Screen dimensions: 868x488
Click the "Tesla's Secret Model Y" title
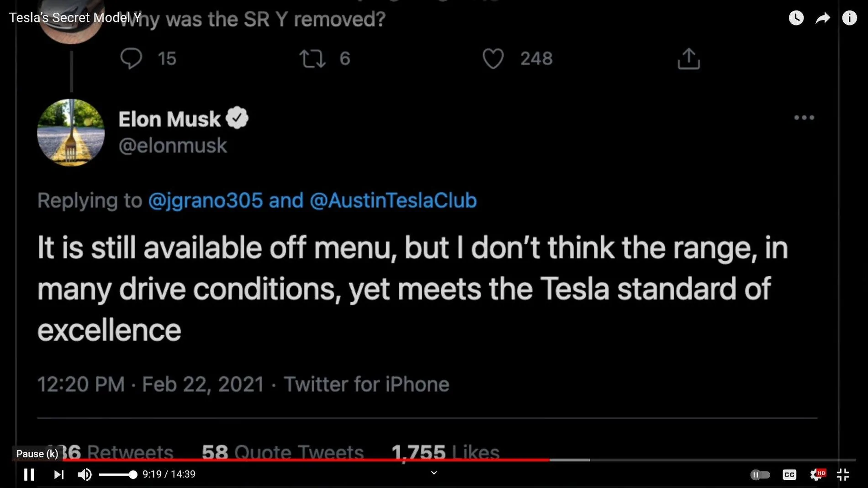75,18
